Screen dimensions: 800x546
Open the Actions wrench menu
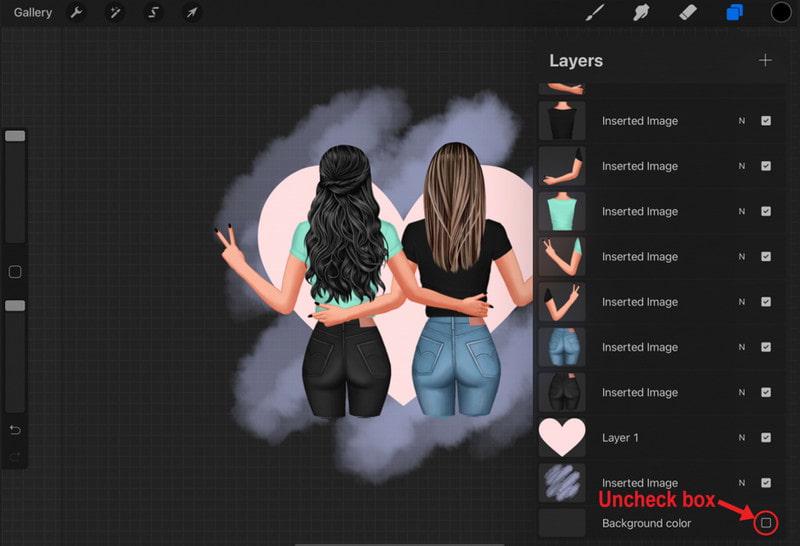[x=77, y=12]
